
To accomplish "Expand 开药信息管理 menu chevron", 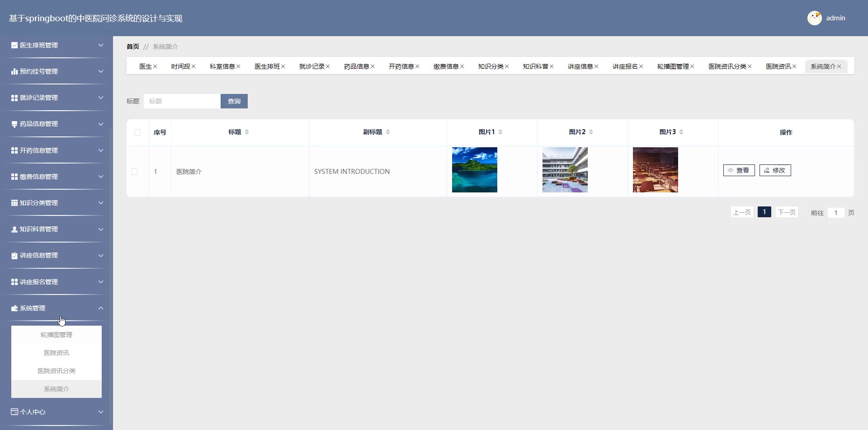I will coord(101,150).
